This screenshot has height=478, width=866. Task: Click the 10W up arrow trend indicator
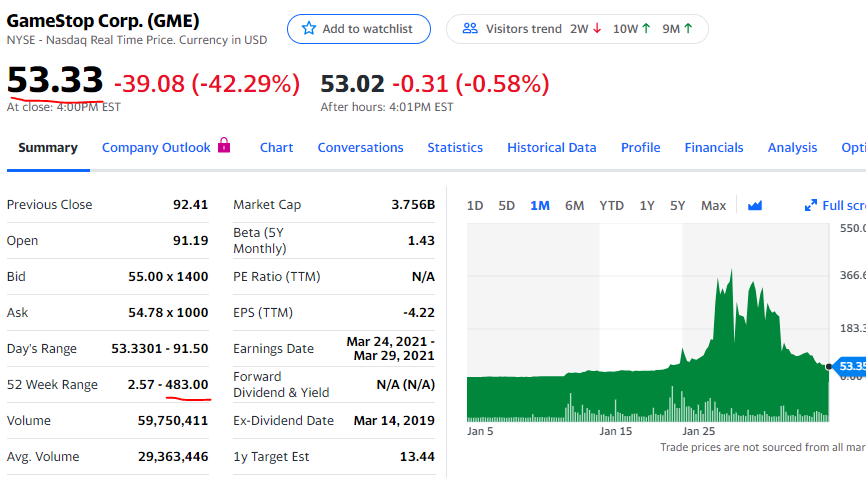pos(646,28)
